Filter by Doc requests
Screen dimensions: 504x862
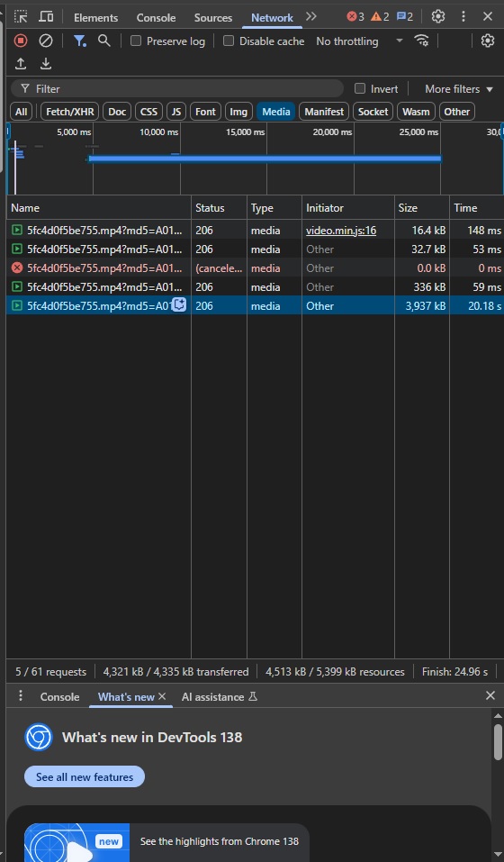[117, 112]
